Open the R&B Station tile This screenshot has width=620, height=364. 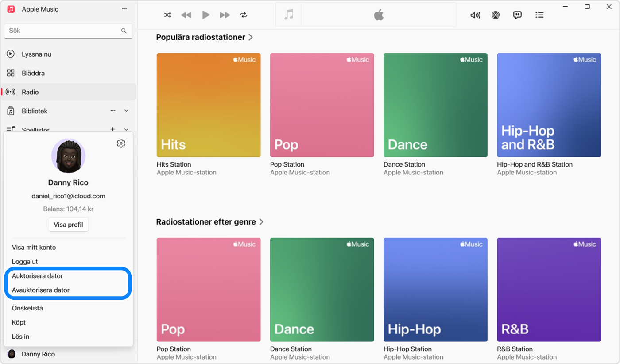click(x=549, y=290)
